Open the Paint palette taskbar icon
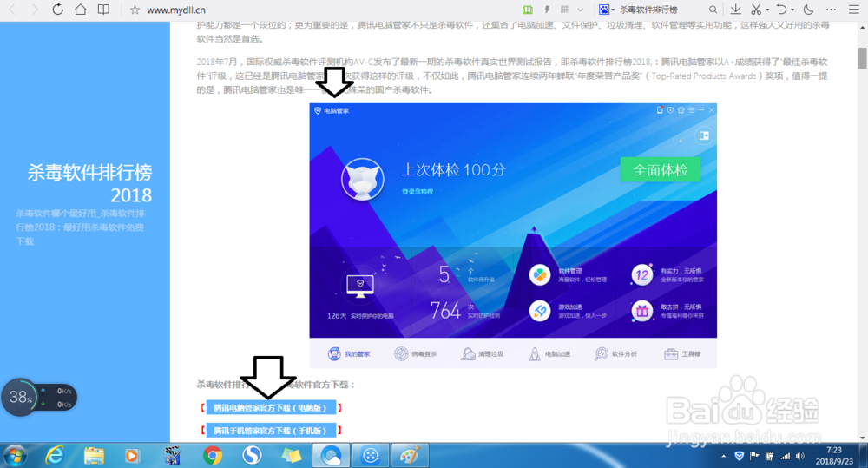 coord(410,456)
